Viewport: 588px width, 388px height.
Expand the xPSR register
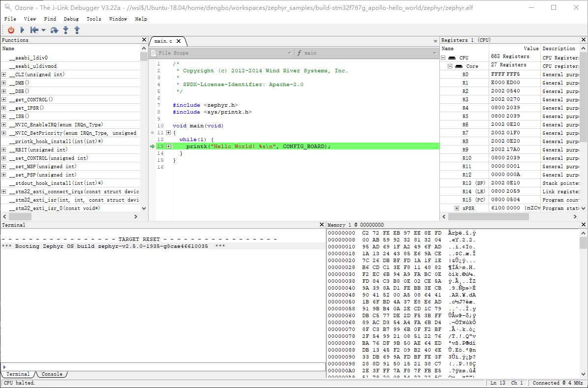click(x=457, y=208)
